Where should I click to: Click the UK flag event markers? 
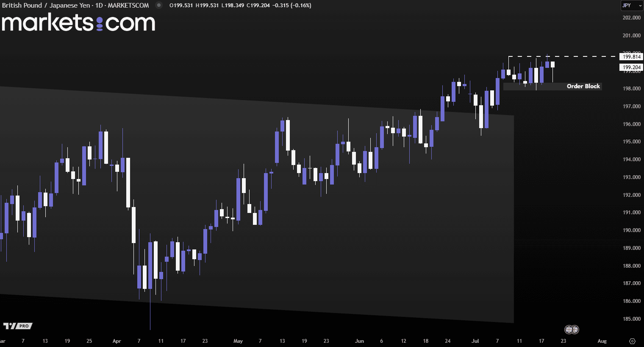click(572, 329)
